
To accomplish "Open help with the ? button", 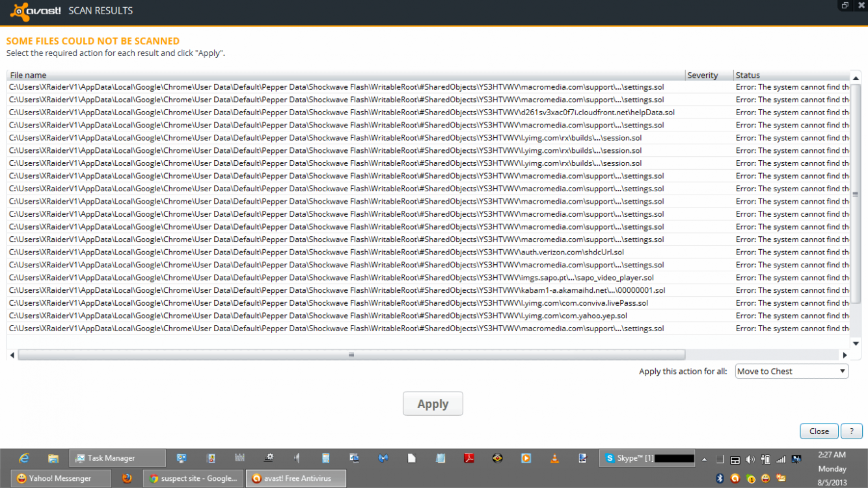I will tap(851, 431).
